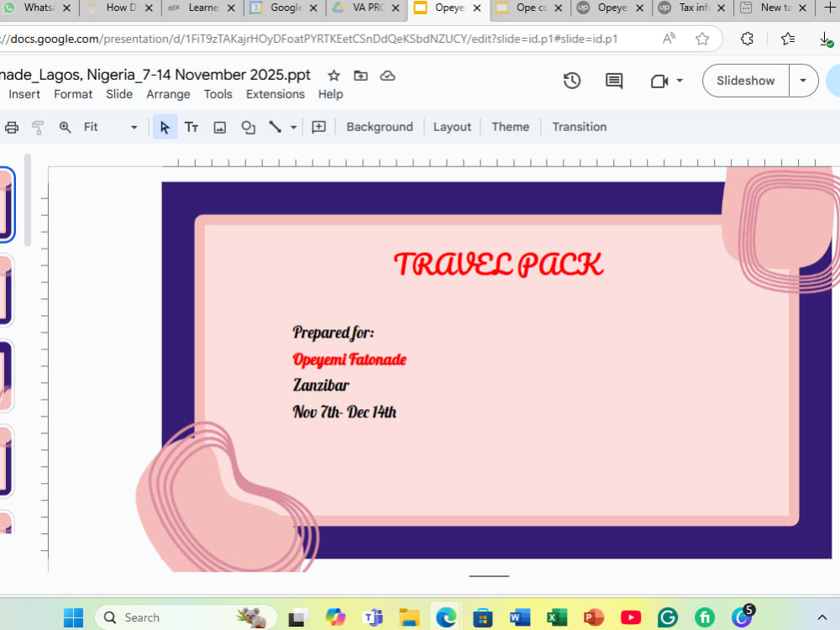This screenshot has height=630, width=840.
Task: Click the Transition button
Action: [580, 127]
